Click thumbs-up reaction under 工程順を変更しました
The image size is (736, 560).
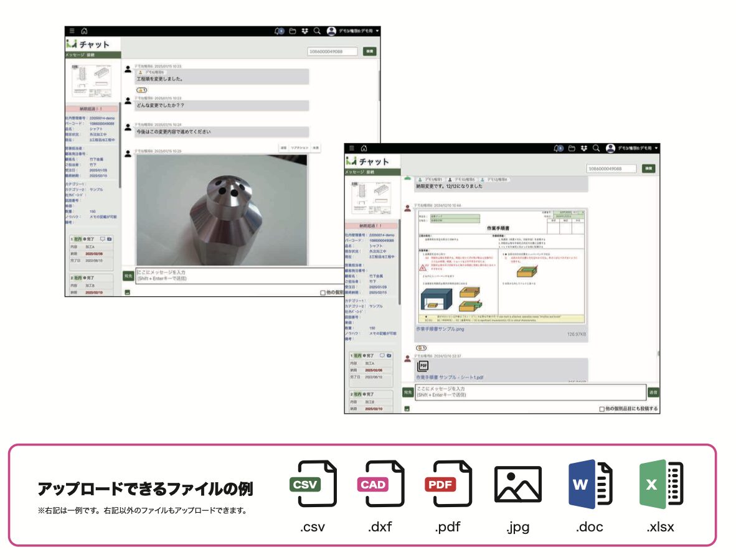(142, 90)
